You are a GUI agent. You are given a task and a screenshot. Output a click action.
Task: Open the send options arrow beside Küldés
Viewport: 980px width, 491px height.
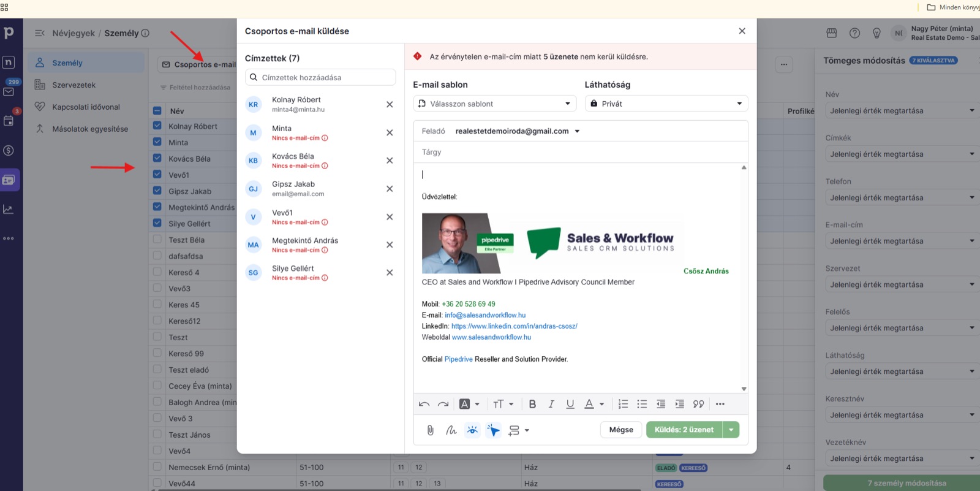point(731,430)
